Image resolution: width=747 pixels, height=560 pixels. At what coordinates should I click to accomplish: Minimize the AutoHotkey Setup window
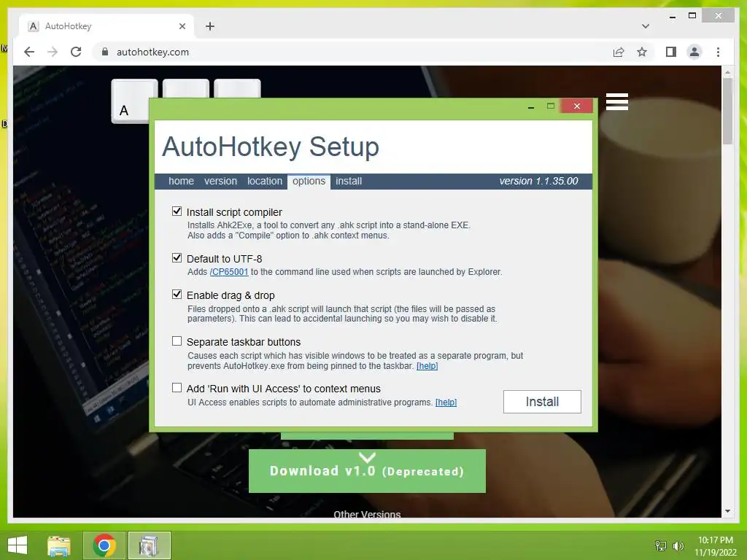(x=531, y=106)
